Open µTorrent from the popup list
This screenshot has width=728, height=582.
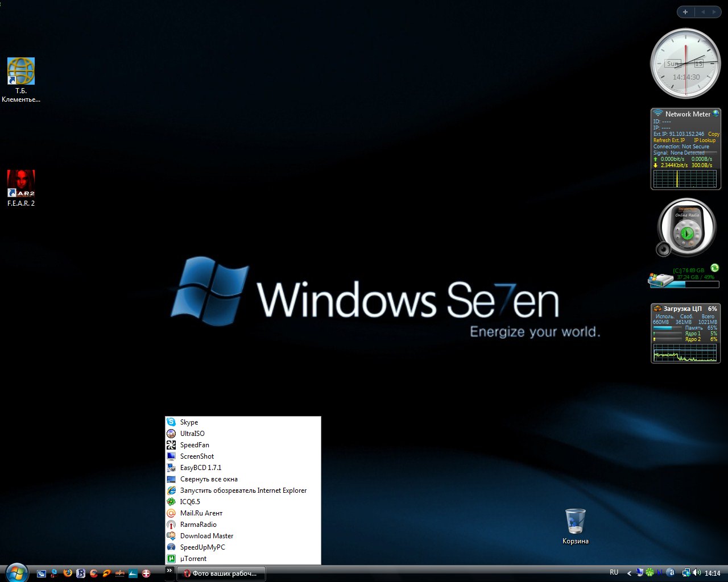(x=243, y=559)
